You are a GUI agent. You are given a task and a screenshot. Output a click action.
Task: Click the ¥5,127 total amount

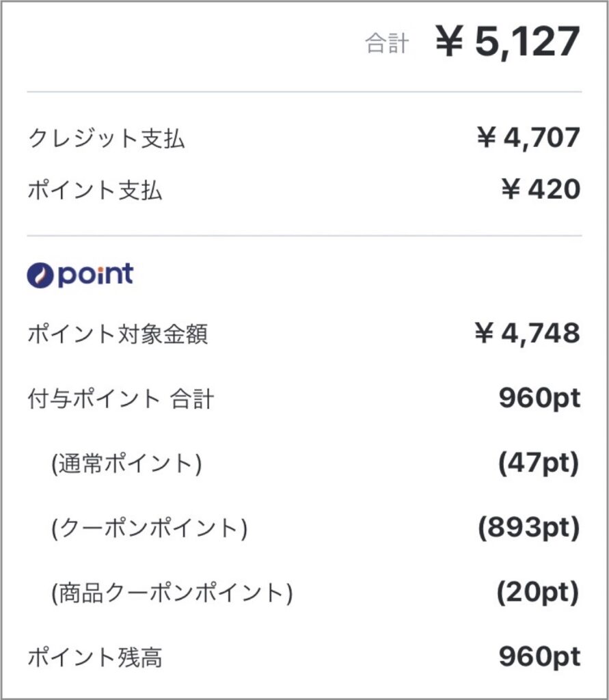click(x=508, y=42)
